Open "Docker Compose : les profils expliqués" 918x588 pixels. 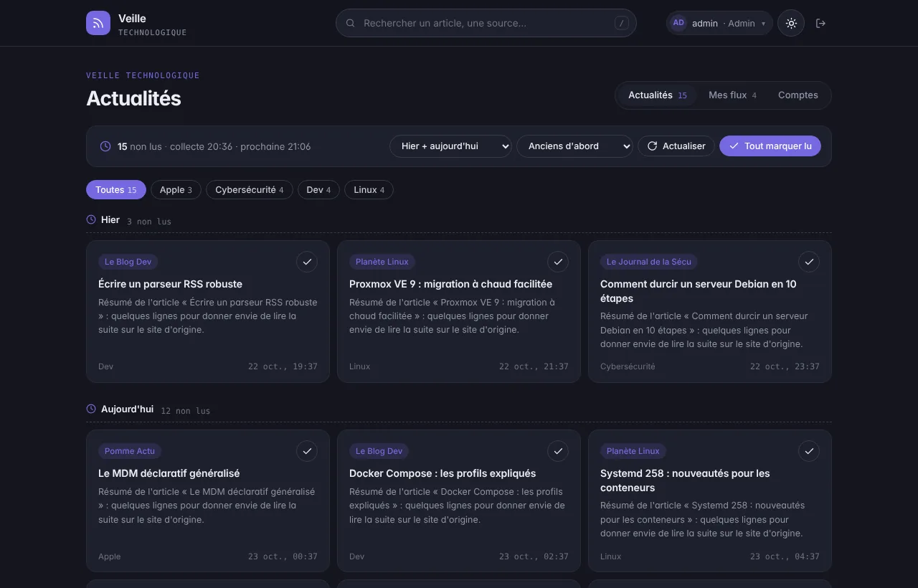(443, 473)
